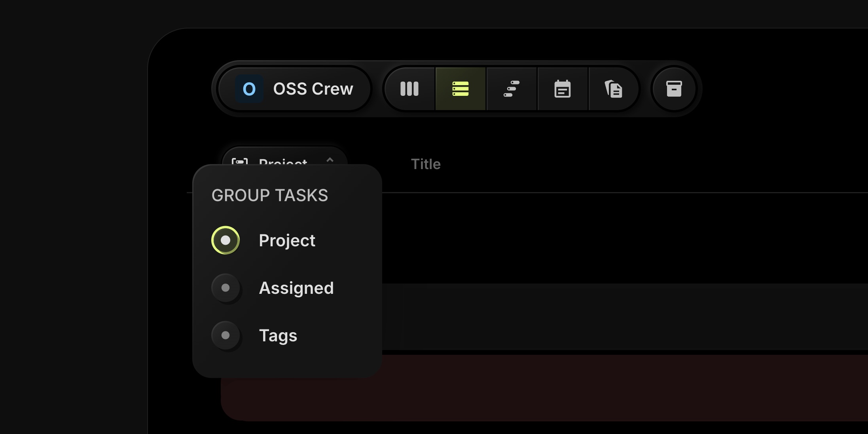
Task: Click the GROUP TASKS section label
Action: 269,195
